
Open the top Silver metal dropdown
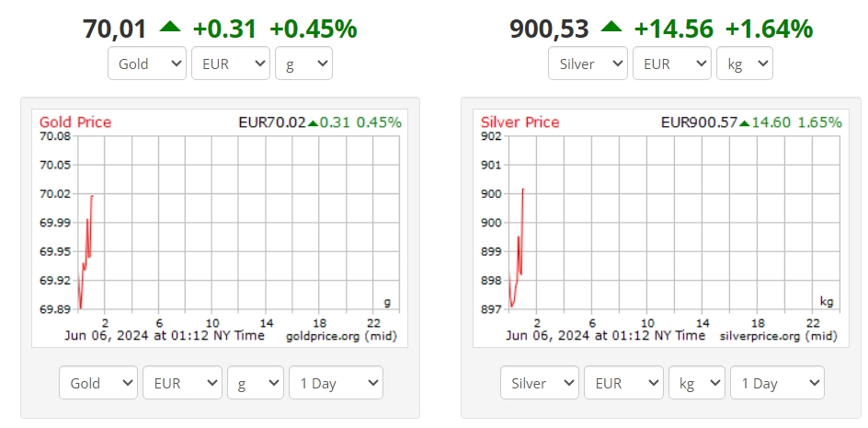click(x=588, y=64)
